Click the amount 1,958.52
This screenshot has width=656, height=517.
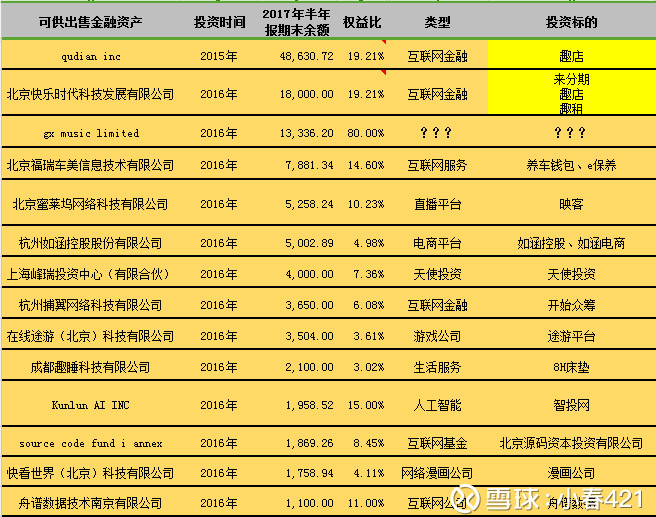[x=309, y=405]
